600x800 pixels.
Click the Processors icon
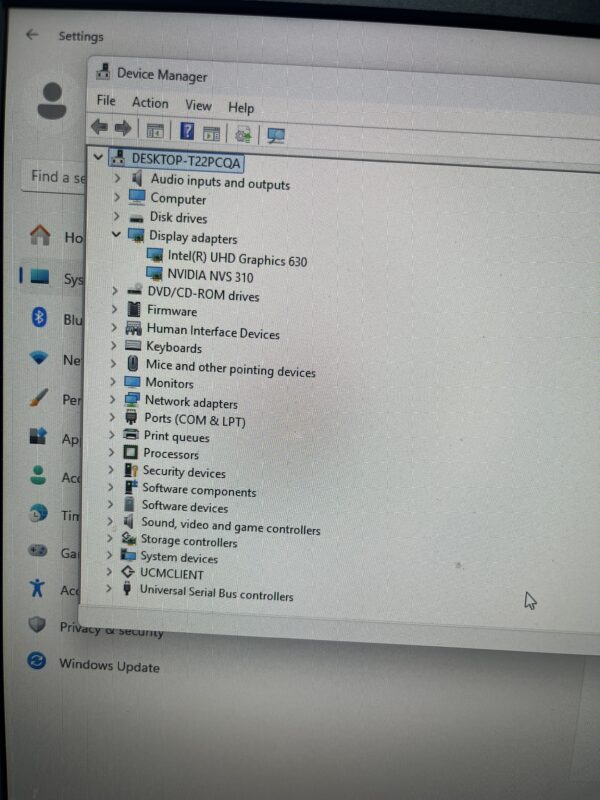coord(130,452)
